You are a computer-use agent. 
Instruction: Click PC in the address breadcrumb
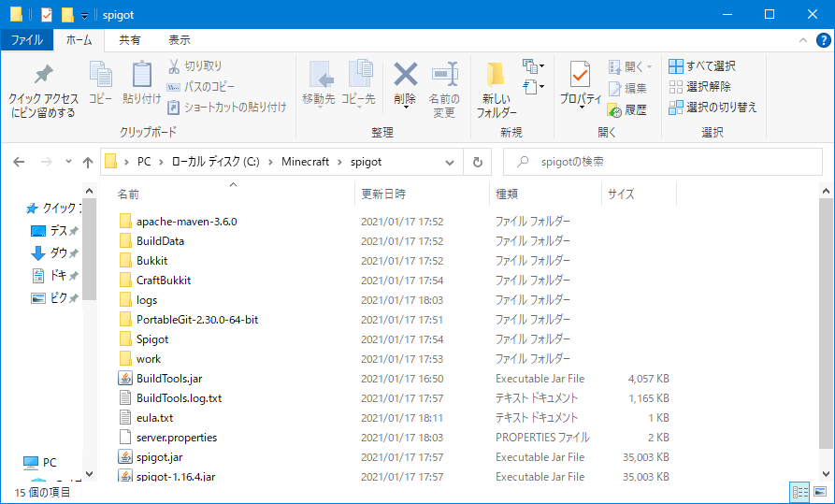pyautogui.click(x=144, y=162)
